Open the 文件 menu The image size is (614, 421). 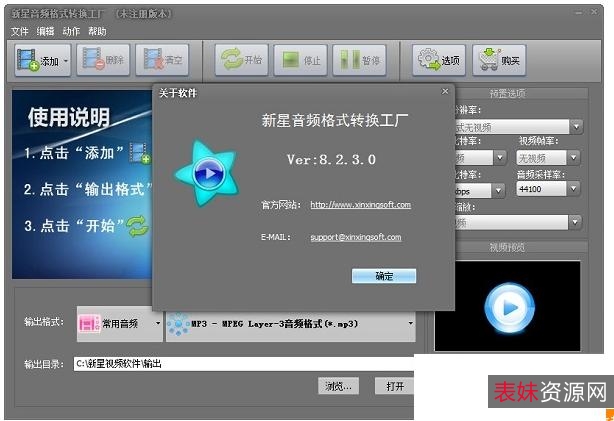click(x=19, y=31)
